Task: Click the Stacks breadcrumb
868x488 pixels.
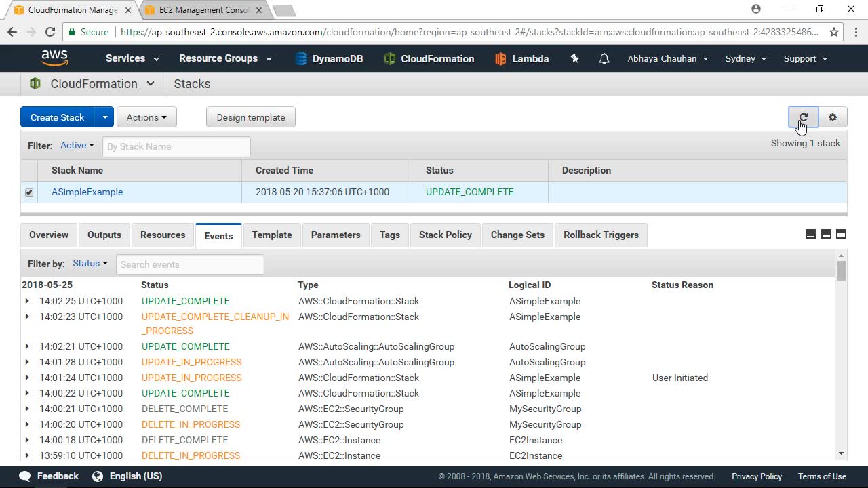Action: tap(192, 84)
